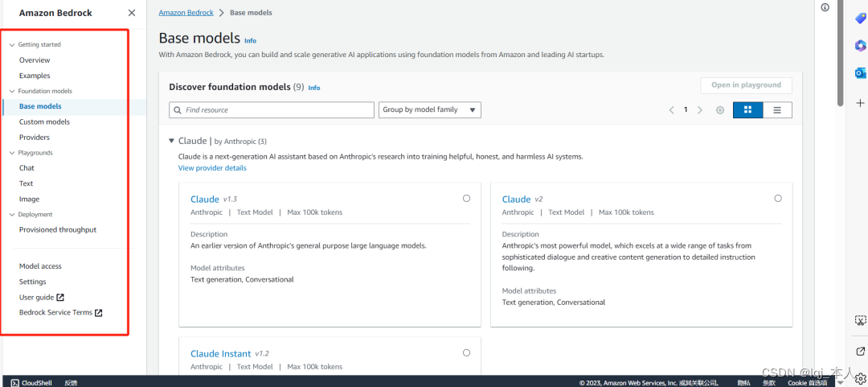
Task: Open the Group by model family dropdown
Action: coord(429,109)
